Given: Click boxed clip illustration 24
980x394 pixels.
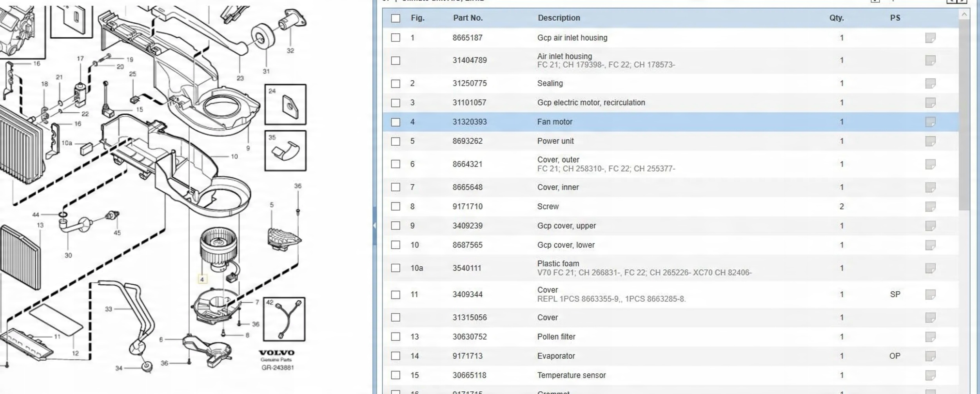Looking at the screenshot, I should [285, 104].
